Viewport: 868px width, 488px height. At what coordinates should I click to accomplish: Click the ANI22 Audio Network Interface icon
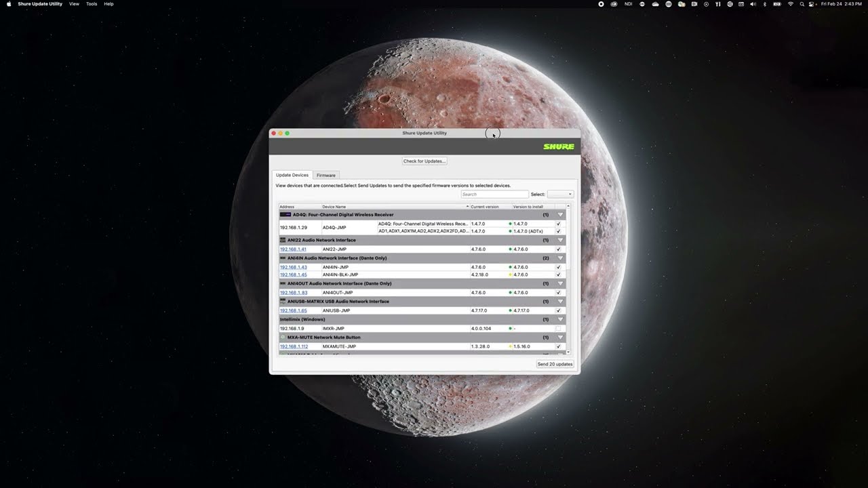coord(283,240)
